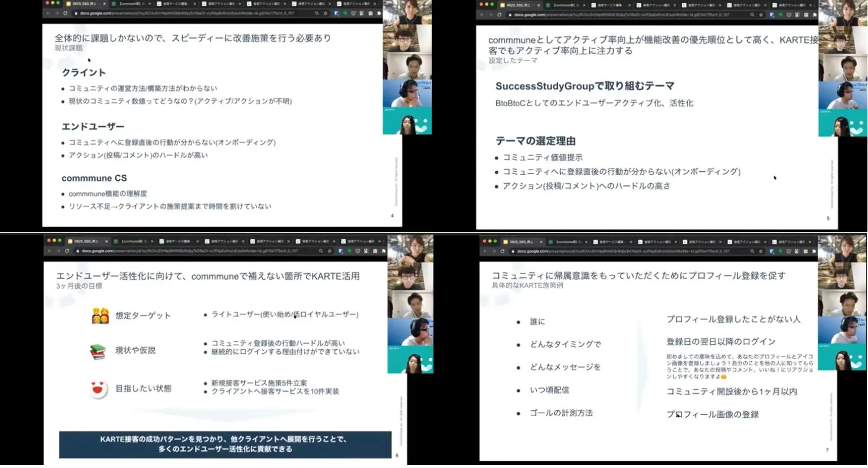868x468 pixels.
Task: Click the 想定ターゲット label on slide 6
Action: [x=143, y=315]
